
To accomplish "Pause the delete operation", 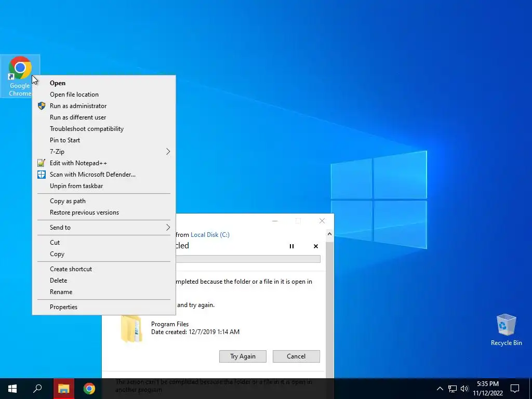I will [291, 246].
